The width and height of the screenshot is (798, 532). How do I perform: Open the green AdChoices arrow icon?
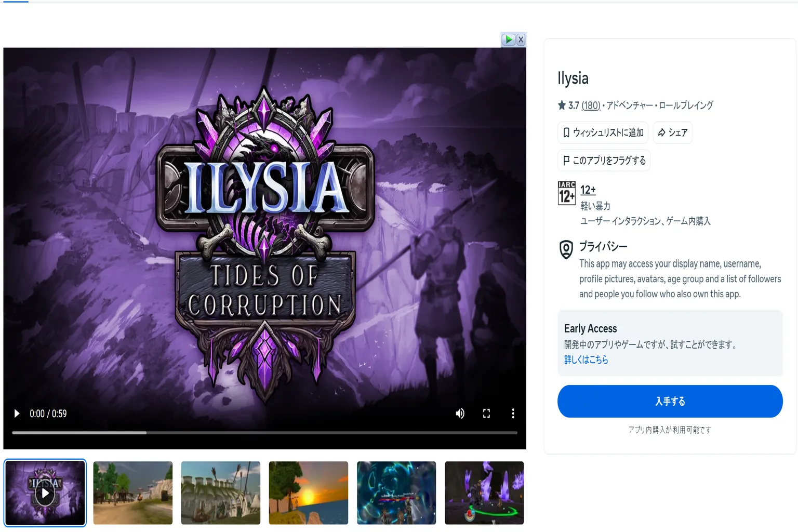[508, 39]
